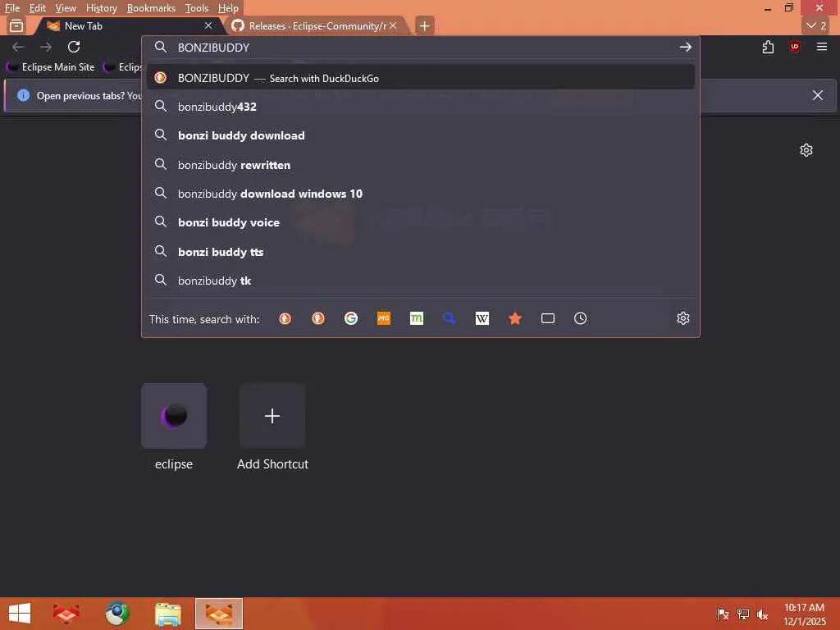840x630 pixels.
Task: Search with MetaGer orange MG icon
Action: pos(384,319)
